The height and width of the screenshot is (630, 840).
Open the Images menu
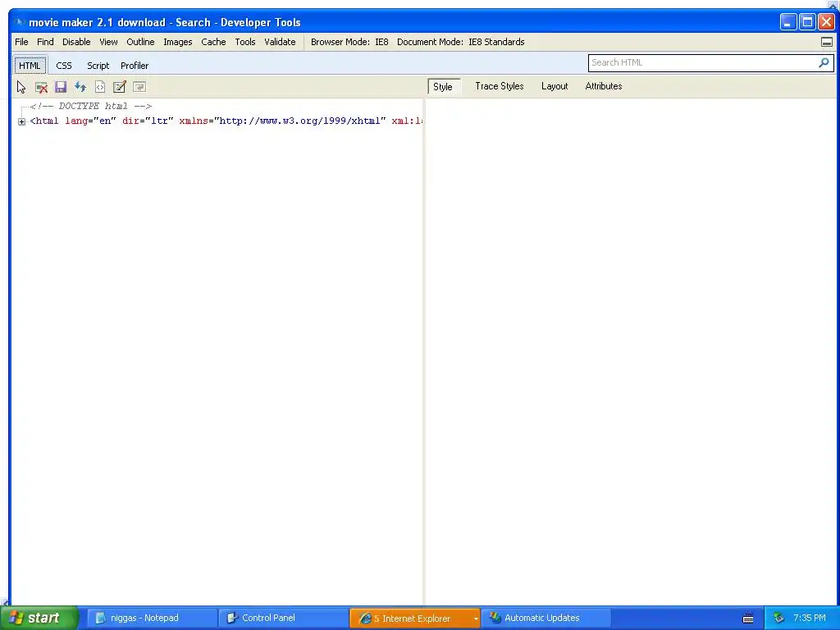[178, 42]
